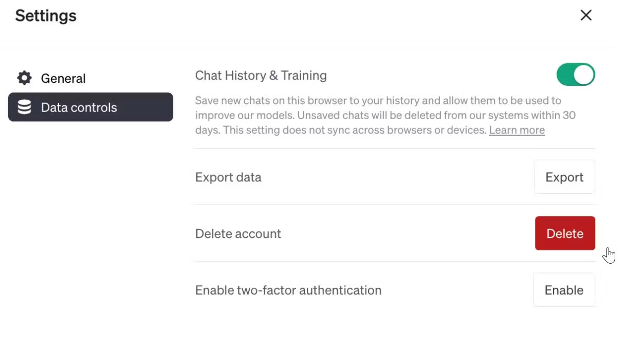Click the database stack icon for Data controls

click(x=24, y=107)
